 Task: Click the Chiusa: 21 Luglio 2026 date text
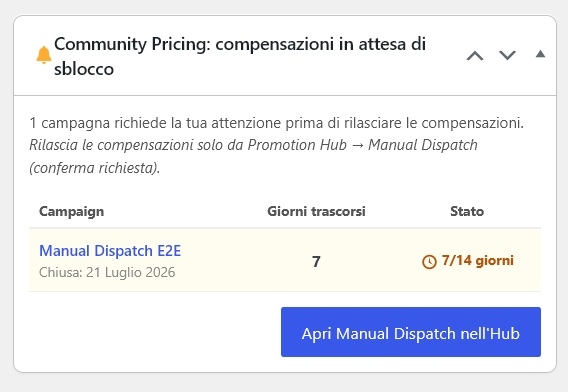107,272
